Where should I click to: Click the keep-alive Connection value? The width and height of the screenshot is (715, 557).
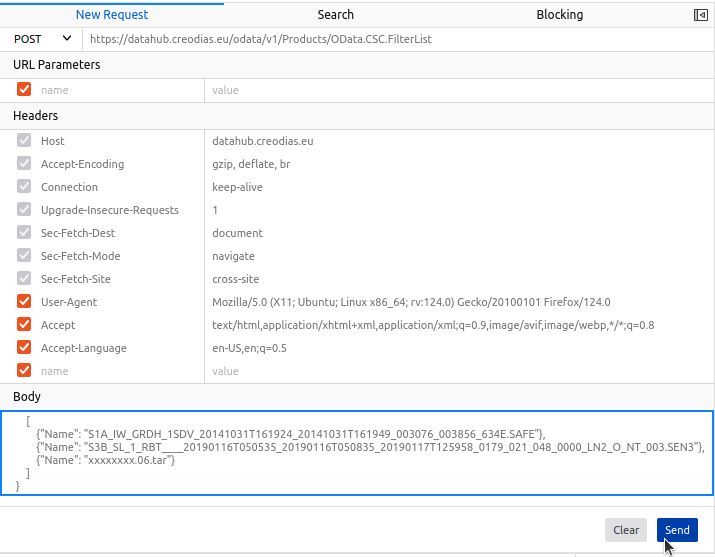coord(237,187)
